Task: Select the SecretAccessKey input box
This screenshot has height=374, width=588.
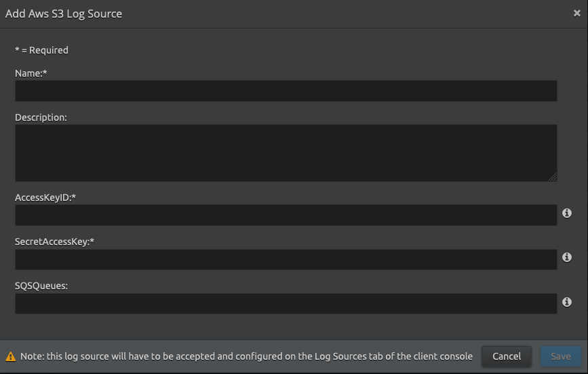Action: [x=286, y=259]
